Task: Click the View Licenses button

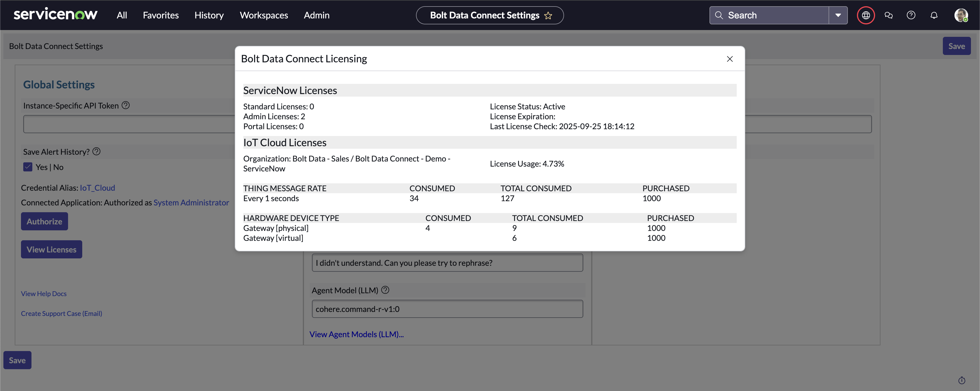Action: click(x=51, y=249)
